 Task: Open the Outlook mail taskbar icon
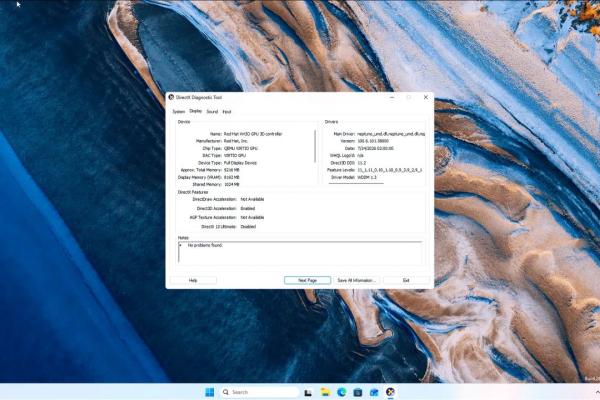(x=374, y=392)
